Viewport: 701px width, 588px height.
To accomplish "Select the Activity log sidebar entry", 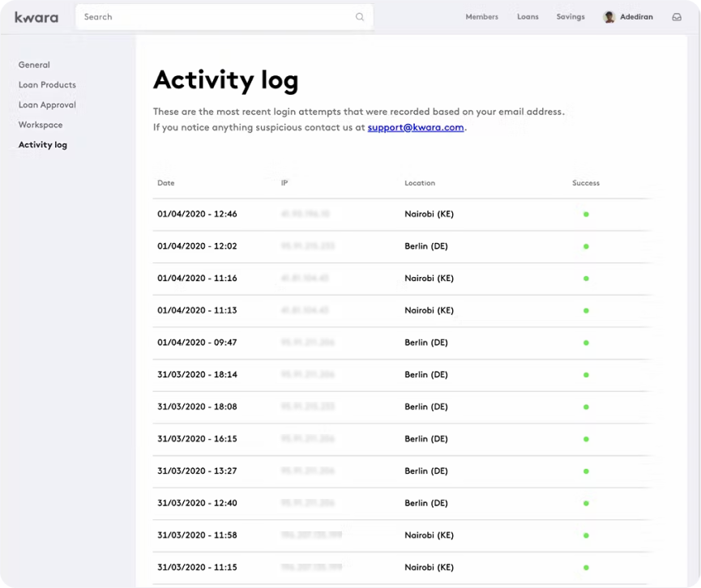I will (x=43, y=144).
